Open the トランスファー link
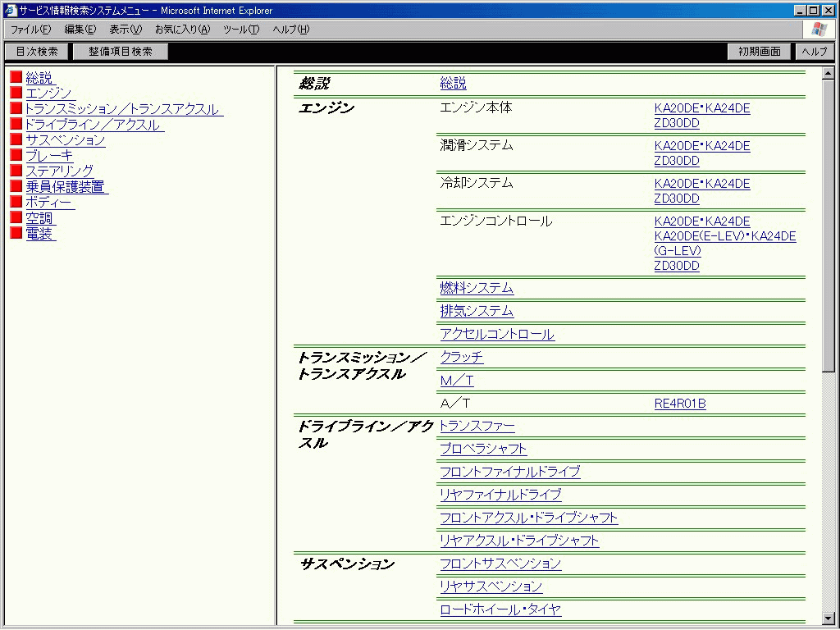840x630 pixels. [477, 426]
